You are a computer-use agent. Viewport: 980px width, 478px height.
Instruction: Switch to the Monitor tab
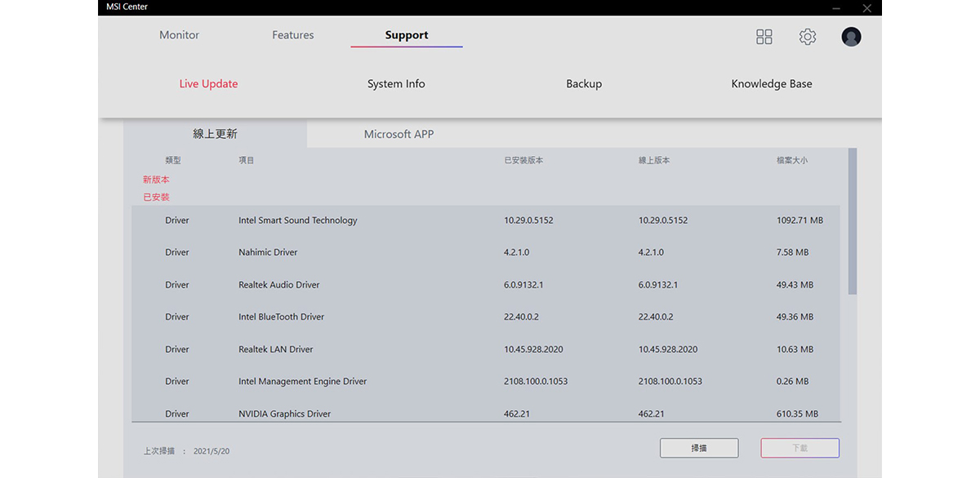tap(179, 35)
